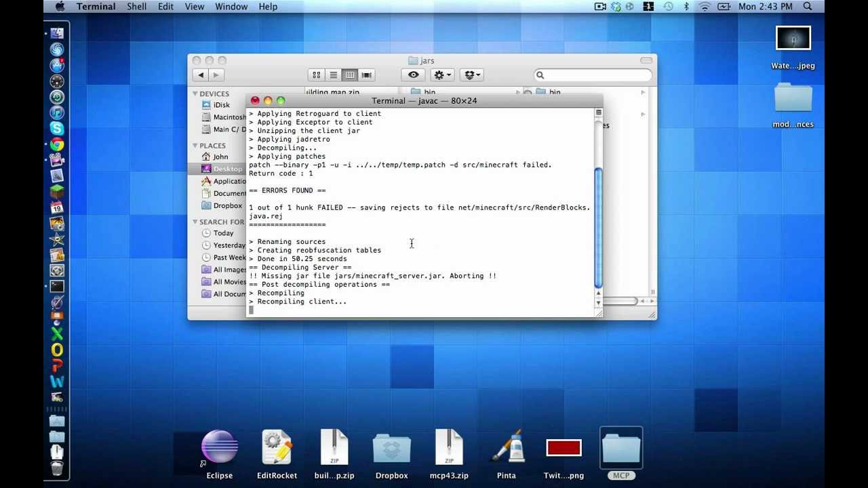Open the Minecraft block icon in Dock
Image resolution: width=868 pixels, height=488 pixels.
click(x=57, y=192)
